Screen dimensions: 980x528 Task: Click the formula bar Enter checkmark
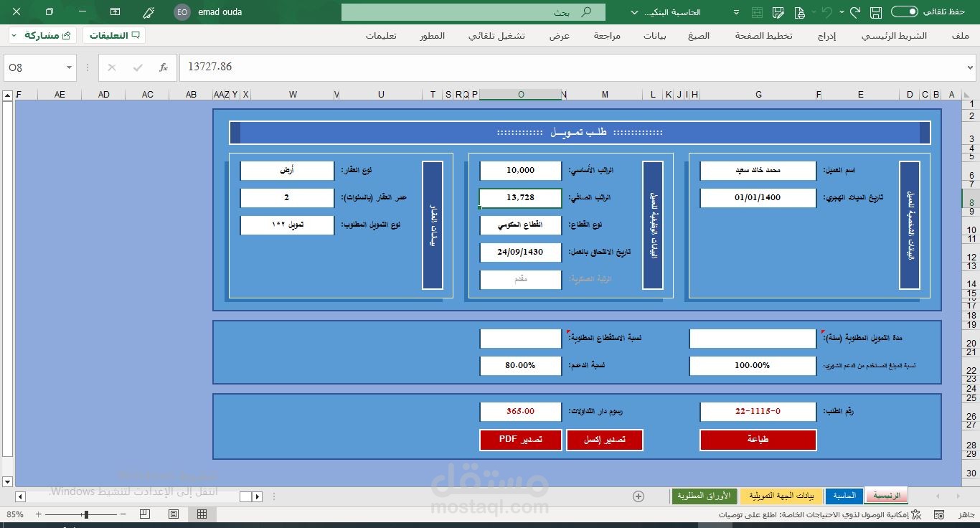[138, 67]
